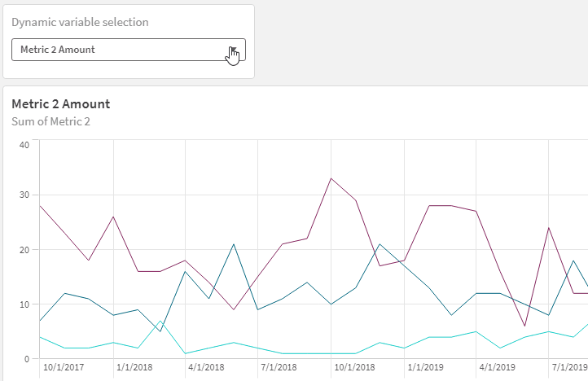
Task: Click the purple line's highest peak point
Action: 331,178
